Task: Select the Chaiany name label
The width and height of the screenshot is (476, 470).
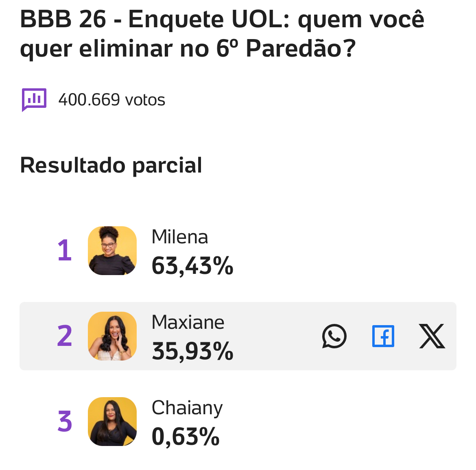Action: (x=187, y=408)
